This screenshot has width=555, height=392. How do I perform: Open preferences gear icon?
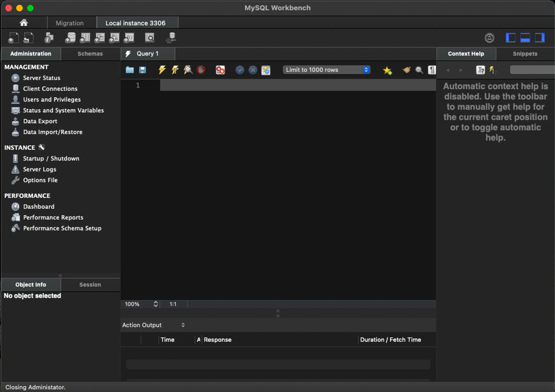coord(490,38)
